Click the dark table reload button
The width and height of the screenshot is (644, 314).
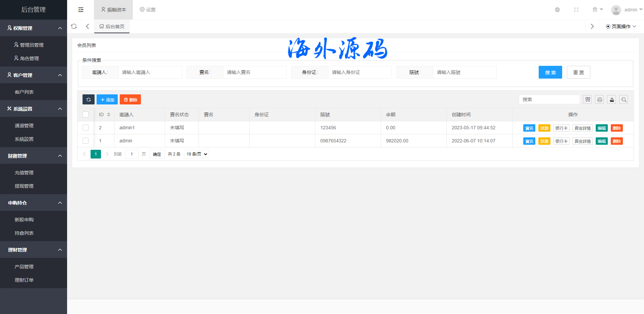point(89,99)
